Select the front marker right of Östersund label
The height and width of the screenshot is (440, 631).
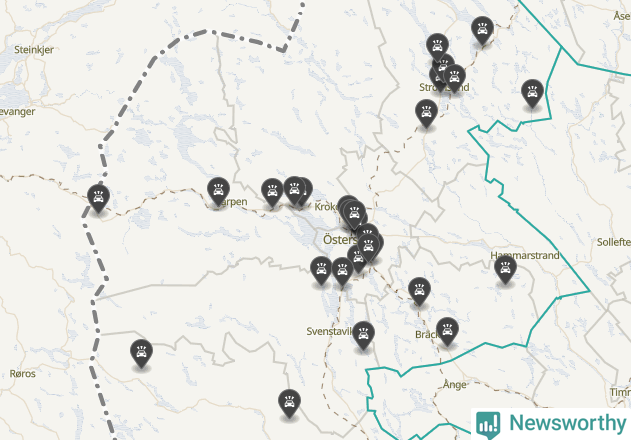coord(369,247)
